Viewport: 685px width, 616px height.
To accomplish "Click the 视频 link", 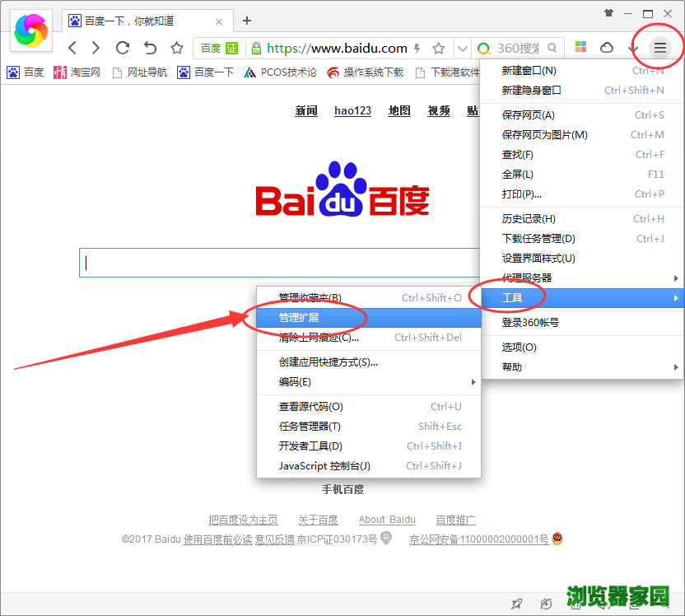I will click(439, 111).
